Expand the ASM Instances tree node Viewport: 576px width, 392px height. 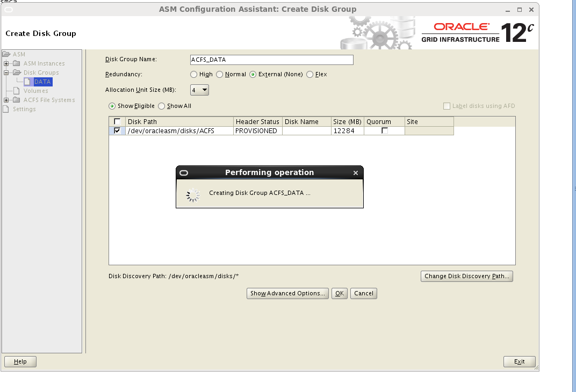pos(6,63)
